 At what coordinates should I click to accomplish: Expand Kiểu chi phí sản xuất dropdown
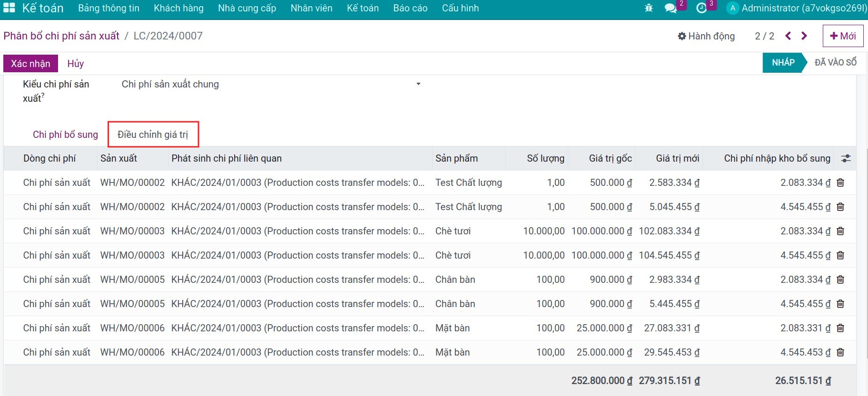pyautogui.click(x=418, y=84)
